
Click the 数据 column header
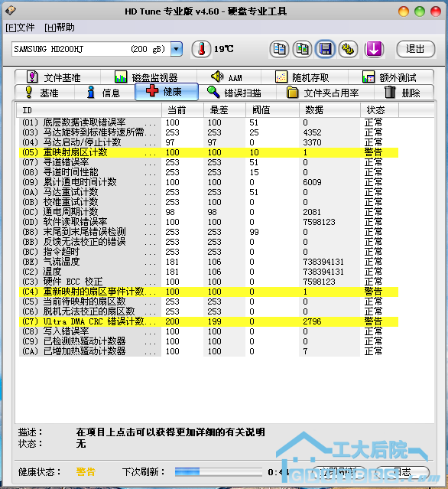point(330,110)
